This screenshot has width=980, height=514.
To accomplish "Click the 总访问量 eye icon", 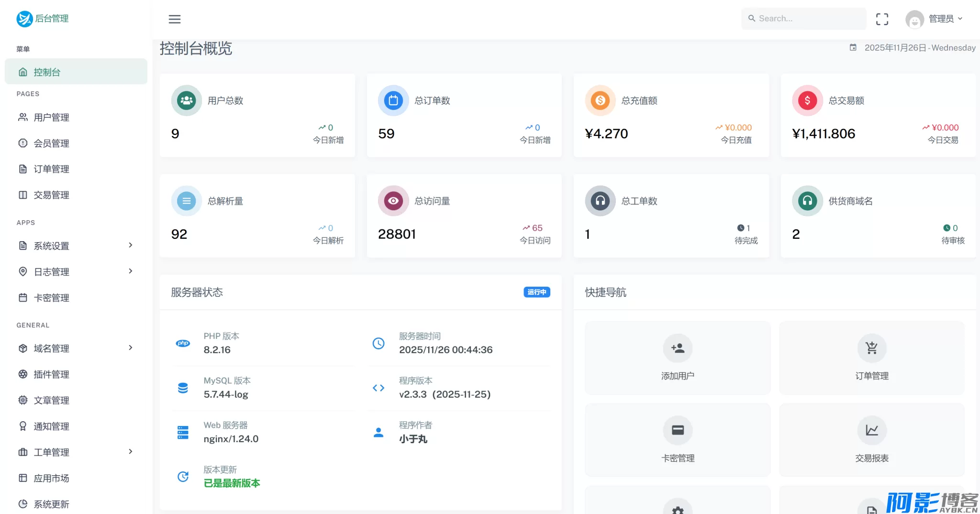I will (393, 201).
